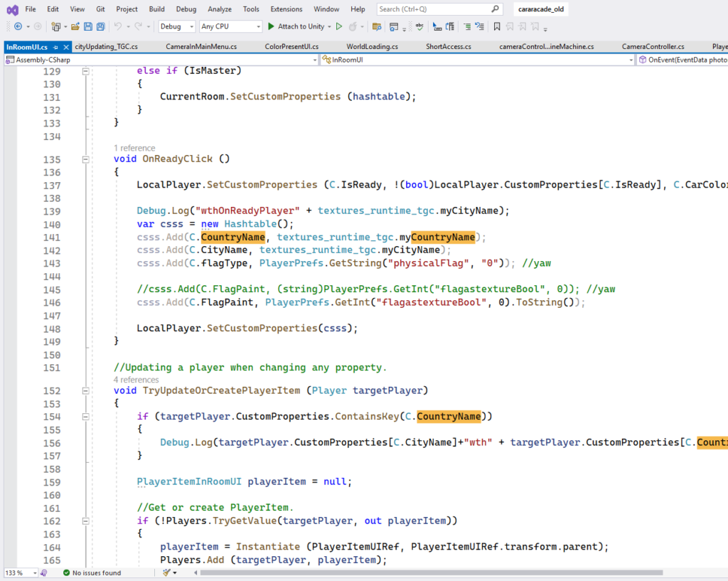Click the Navigate Backward arrow icon
This screenshot has height=581, width=728.
(x=18, y=26)
